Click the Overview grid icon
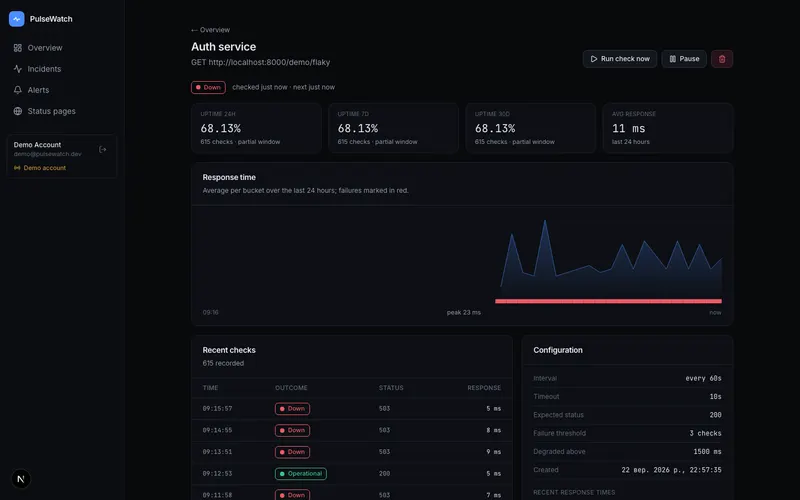800x500 pixels. [x=18, y=47]
